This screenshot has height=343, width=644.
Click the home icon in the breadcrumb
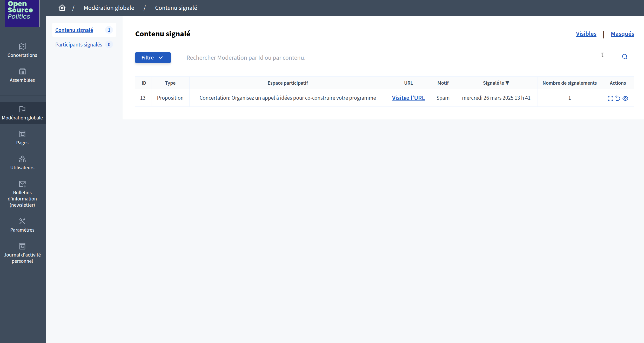pyautogui.click(x=62, y=8)
